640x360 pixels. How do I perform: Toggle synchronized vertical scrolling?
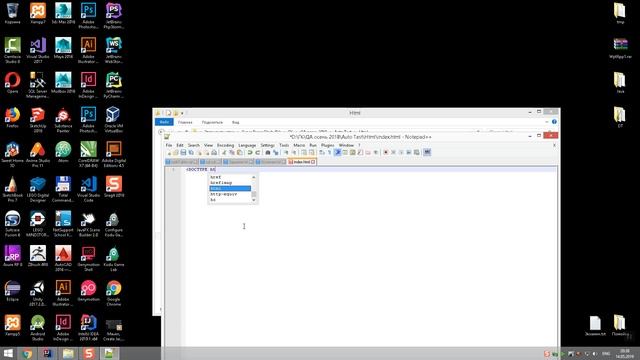coord(304,152)
